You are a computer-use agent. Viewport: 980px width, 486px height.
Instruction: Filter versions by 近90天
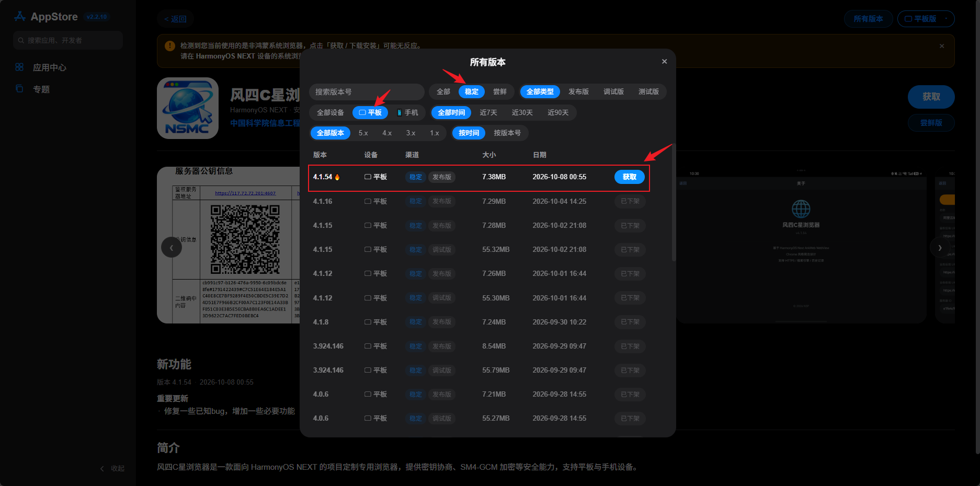tap(558, 112)
